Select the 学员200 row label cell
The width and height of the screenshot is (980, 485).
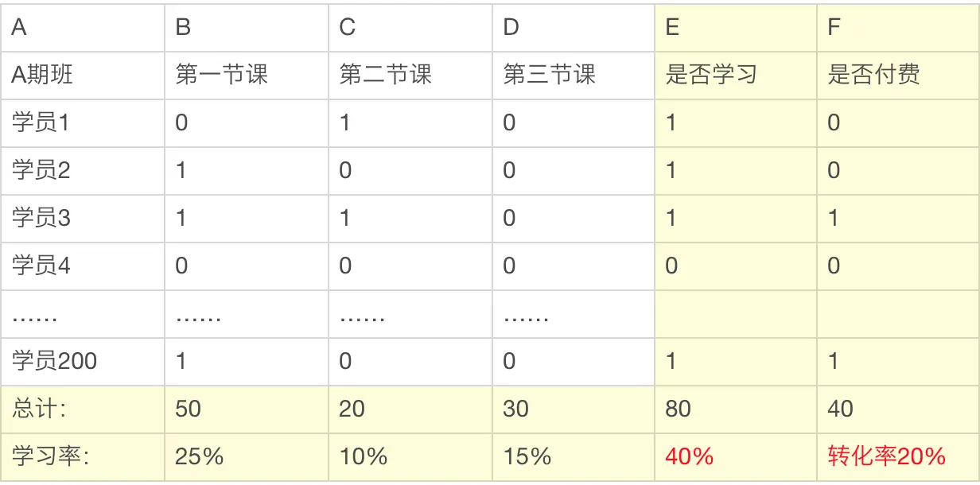click(83, 362)
